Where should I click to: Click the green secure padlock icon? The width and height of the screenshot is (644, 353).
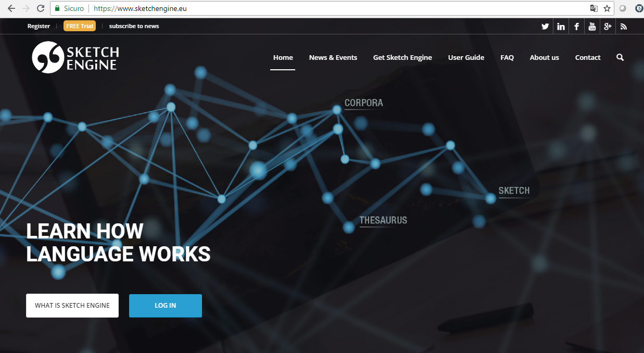[x=57, y=8]
